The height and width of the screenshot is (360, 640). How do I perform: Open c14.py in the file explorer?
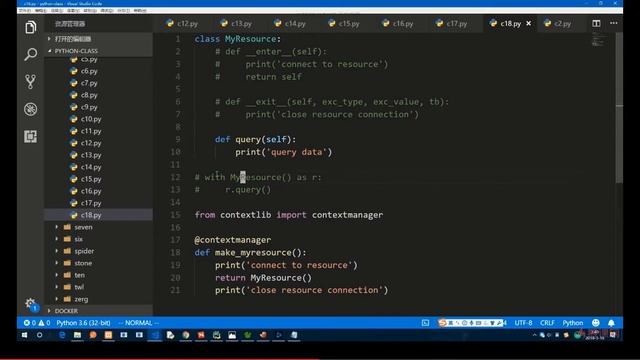91,167
